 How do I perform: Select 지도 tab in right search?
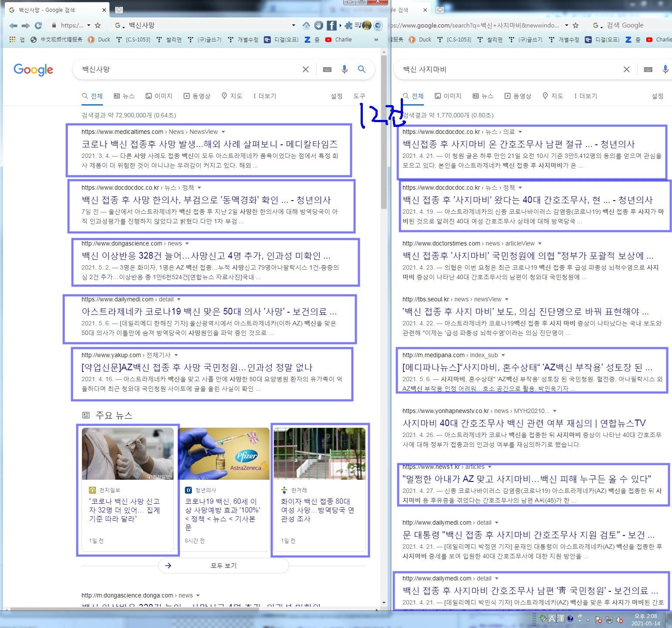point(553,96)
